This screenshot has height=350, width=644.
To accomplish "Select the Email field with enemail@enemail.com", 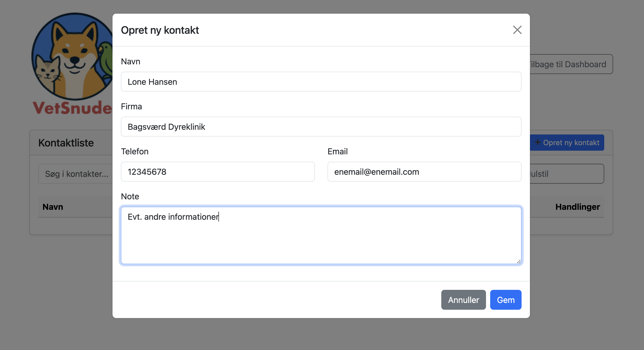I will click(x=424, y=172).
